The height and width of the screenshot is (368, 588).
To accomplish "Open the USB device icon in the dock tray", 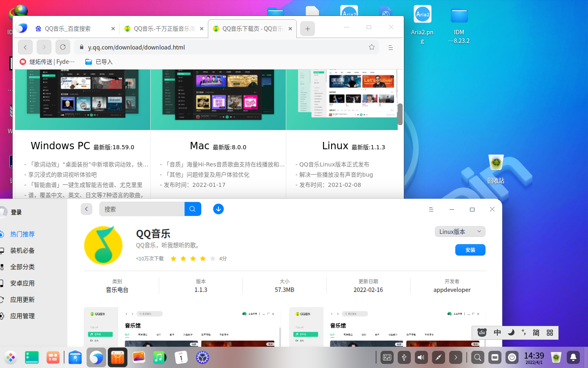I will click(404, 358).
